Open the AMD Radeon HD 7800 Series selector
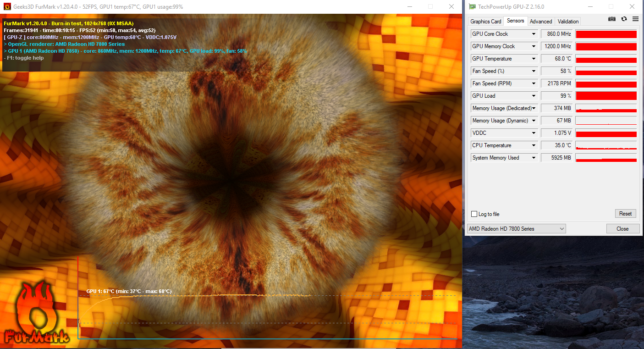Screen dimensions: 644x349 516,228
